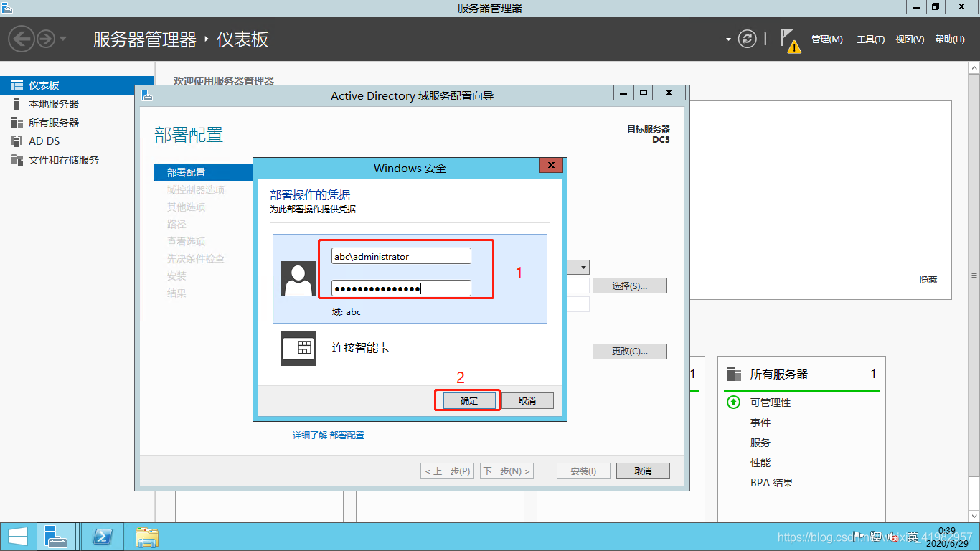Select the 其他选项 wizard step
The width and height of the screenshot is (980, 551).
tap(187, 207)
